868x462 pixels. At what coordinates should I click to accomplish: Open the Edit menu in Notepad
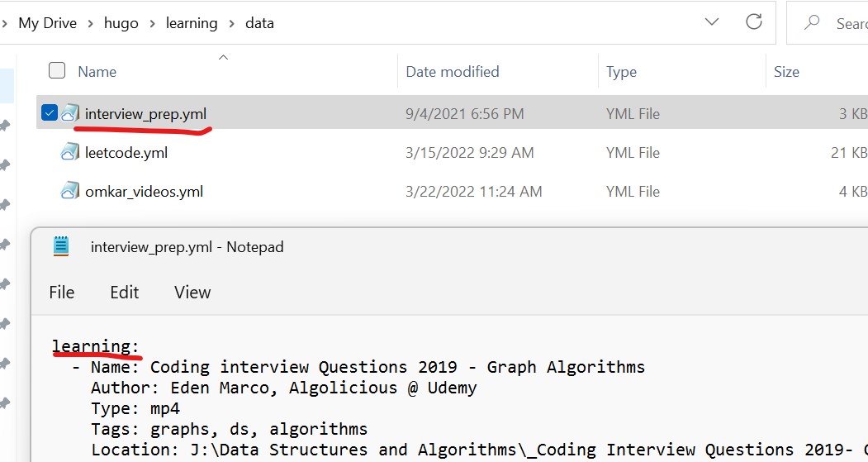124,292
